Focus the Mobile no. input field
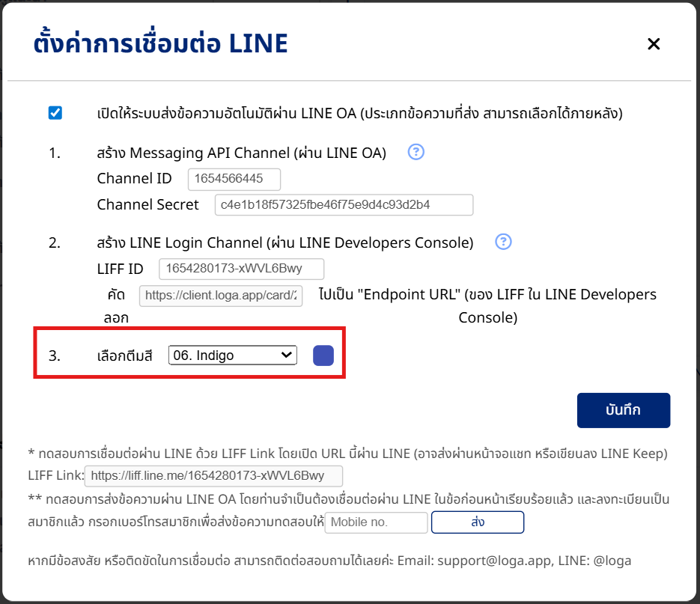Screen dimensions: 700x604 tap(377, 522)
